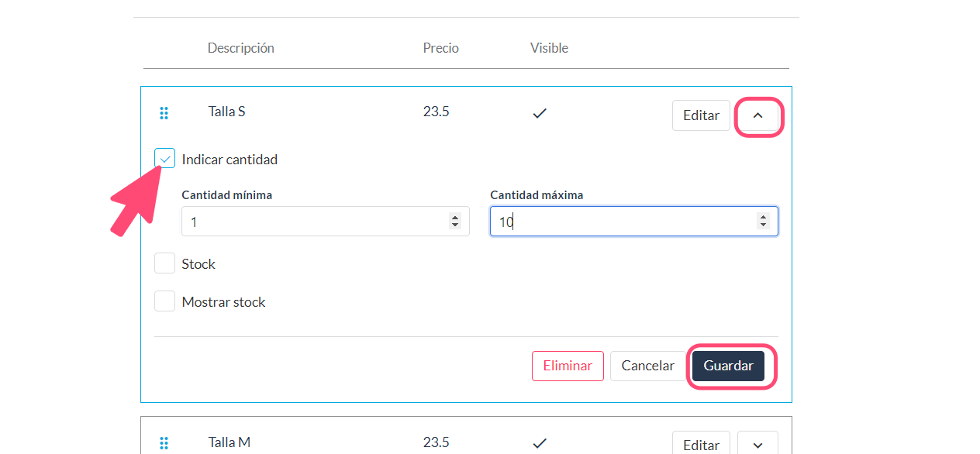The height and width of the screenshot is (454, 980).
Task: Increase the Cantidad máxima value
Action: [764, 217]
